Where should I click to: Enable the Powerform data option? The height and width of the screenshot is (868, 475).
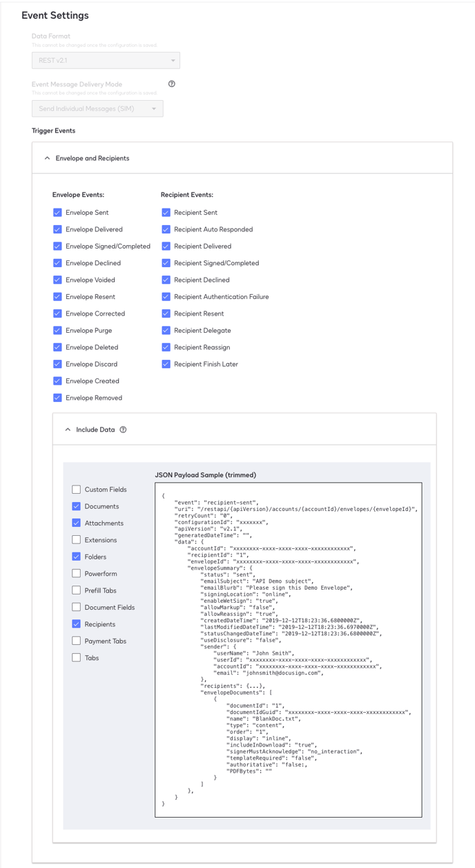[x=77, y=573]
